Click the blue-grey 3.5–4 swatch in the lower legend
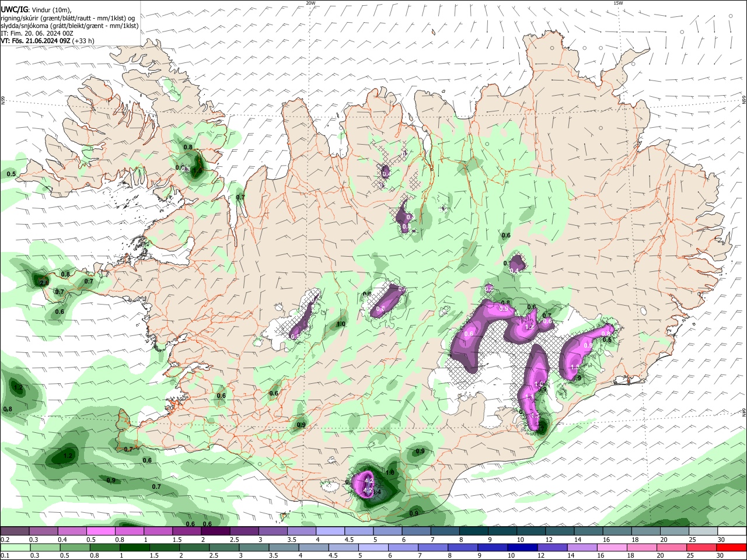Image resolution: width=747 pixels, height=560 pixels. tap(284, 547)
